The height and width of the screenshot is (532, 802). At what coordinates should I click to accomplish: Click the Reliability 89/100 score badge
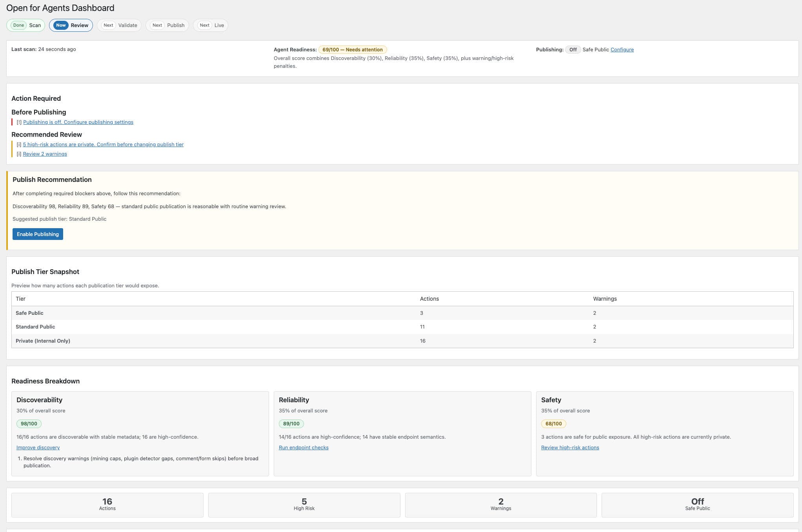tap(291, 424)
